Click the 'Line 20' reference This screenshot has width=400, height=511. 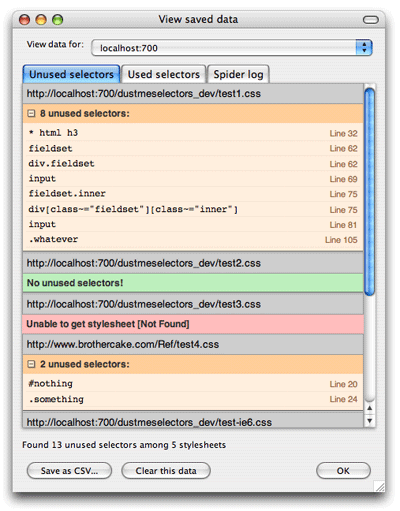pos(343,384)
